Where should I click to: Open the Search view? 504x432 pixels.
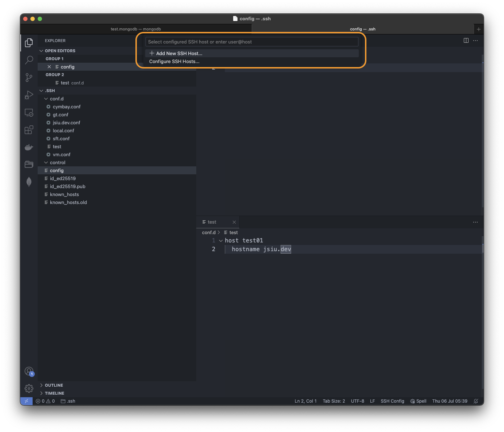tap(29, 60)
